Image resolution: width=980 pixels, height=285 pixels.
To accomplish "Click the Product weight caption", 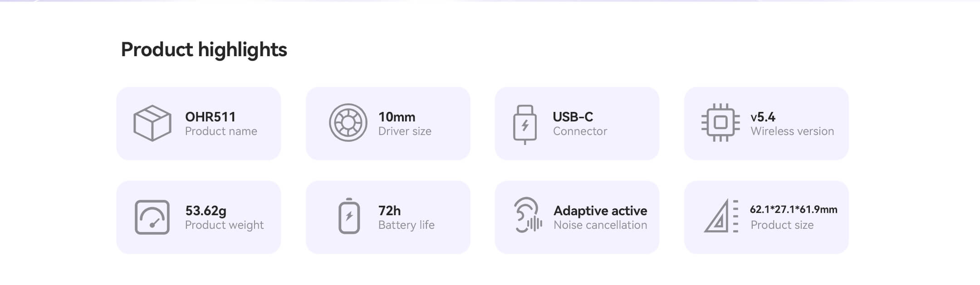I will click(224, 225).
